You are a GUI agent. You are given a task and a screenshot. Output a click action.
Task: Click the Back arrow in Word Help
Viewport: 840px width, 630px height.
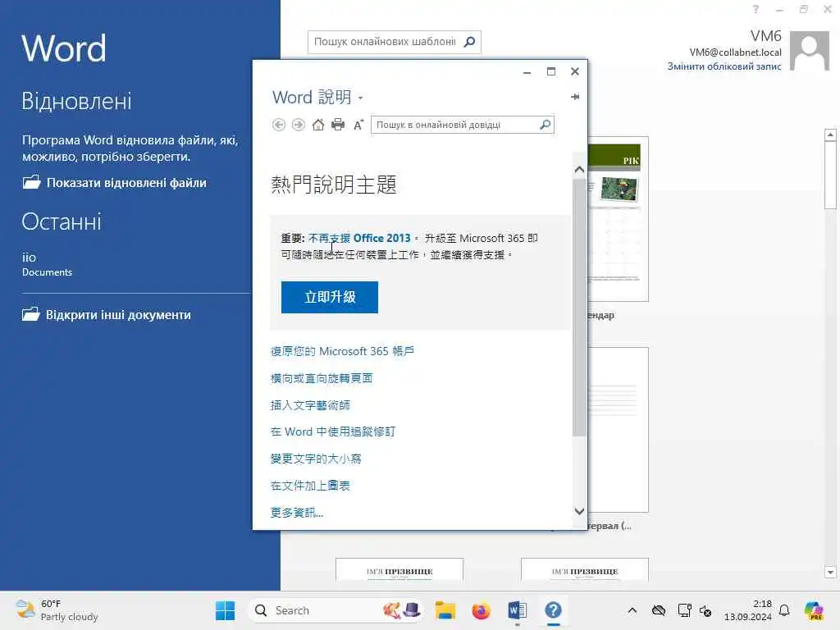(279, 125)
